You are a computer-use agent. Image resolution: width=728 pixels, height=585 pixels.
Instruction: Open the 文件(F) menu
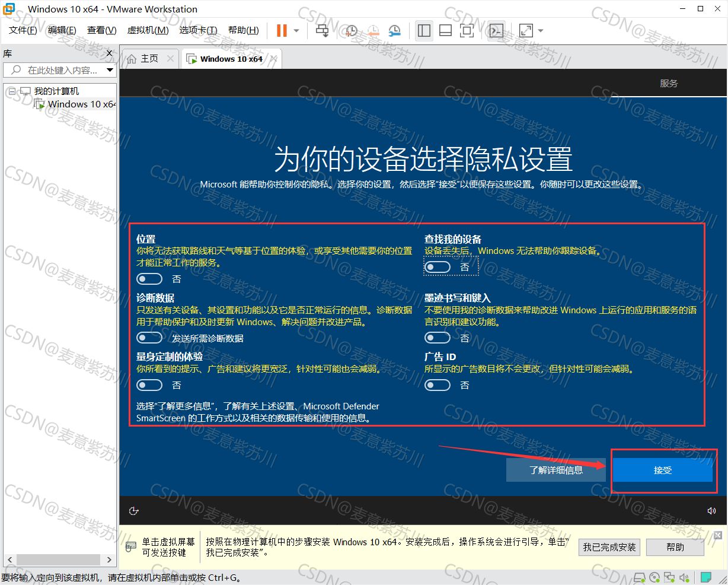[x=23, y=30]
